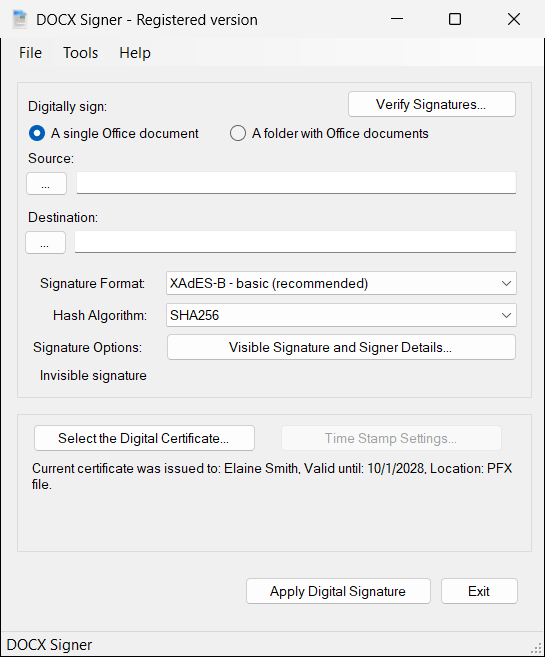Click the DOCX Signer title bar icon
The width and height of the screenshot is (545, 657).
pyautogui.click(x=19, y=20)
